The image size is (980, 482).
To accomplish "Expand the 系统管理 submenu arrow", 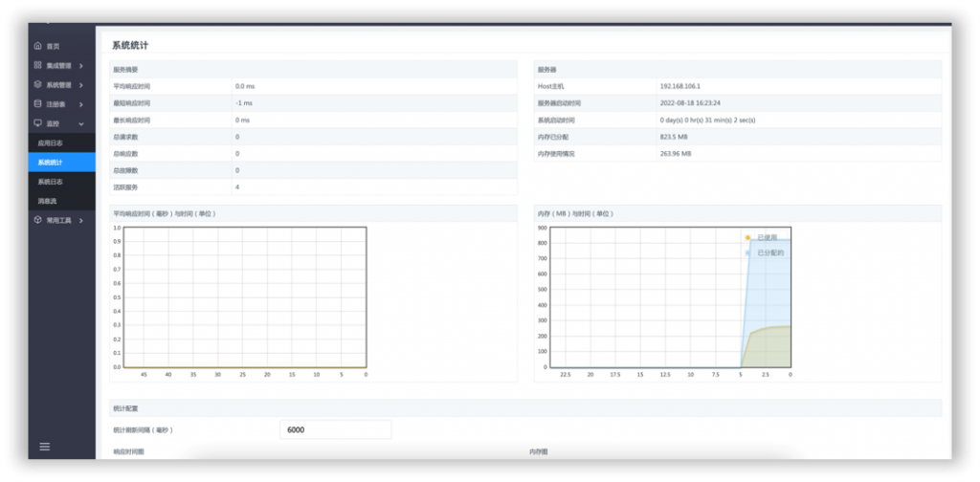I will click(x=81, y=85).
